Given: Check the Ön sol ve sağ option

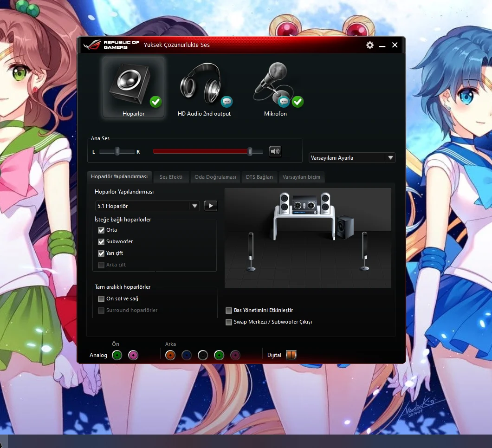Looking at the screenshot, I should click(101, 299).
